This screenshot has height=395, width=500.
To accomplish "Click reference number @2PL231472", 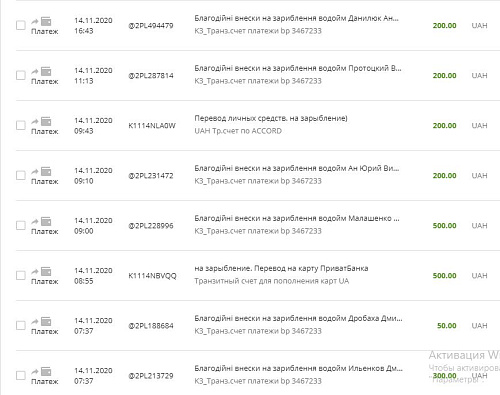I will tap(151, 176).
